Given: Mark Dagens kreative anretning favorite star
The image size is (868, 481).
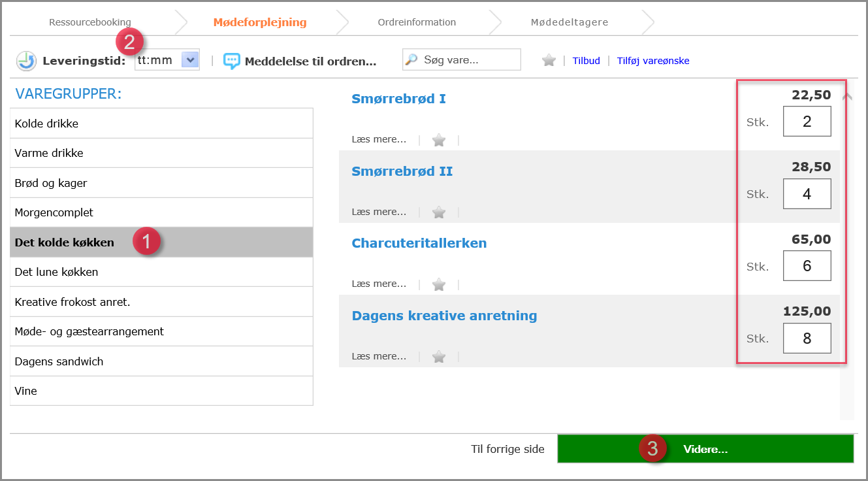Looking at the screenshot, I should (439, 356).
